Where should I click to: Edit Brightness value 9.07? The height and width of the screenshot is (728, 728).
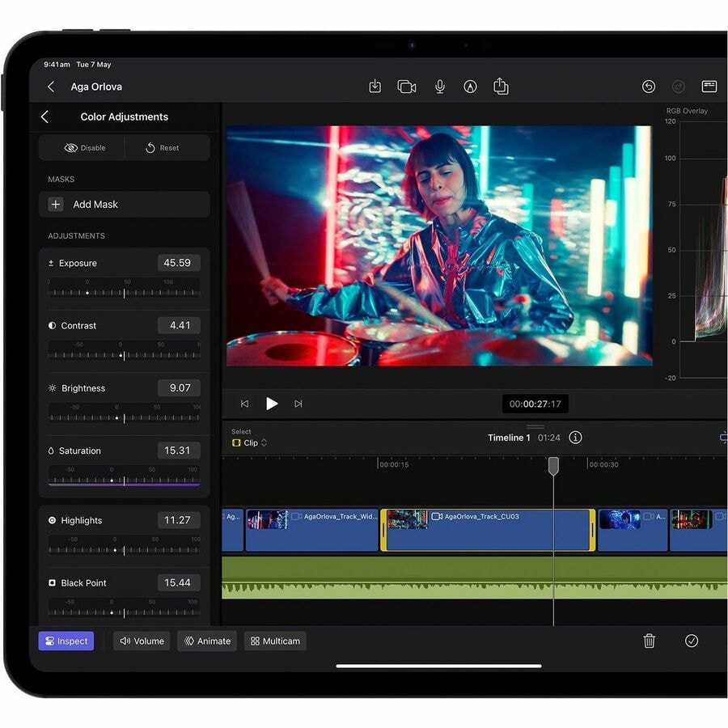point(179,387)
